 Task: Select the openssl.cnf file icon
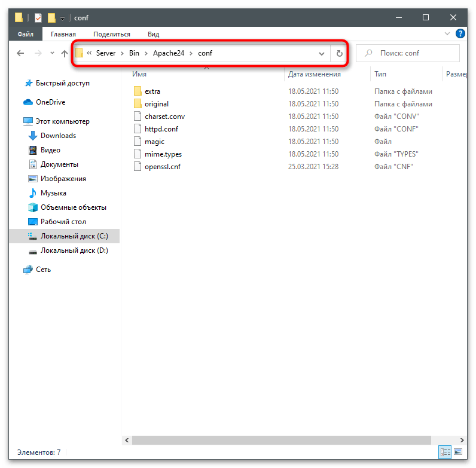tap(138, 166)
